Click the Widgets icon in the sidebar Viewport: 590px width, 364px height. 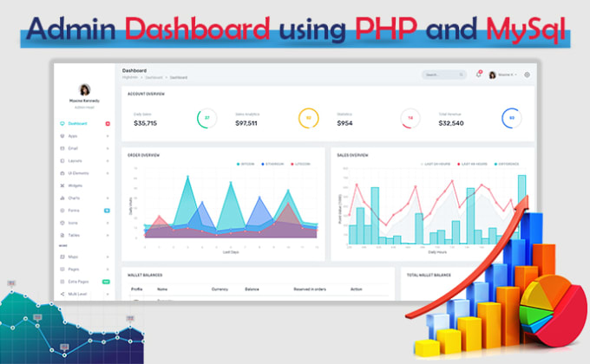(62, 185)
